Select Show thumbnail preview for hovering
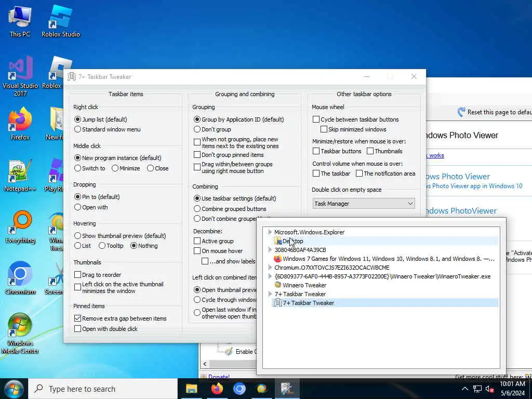532x399 pixels. click(x=78, y=236)
